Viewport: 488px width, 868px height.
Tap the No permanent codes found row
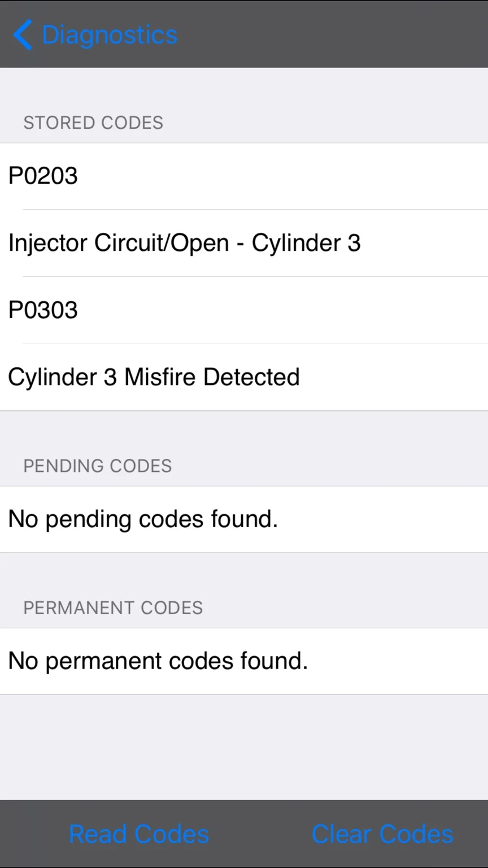244,661
